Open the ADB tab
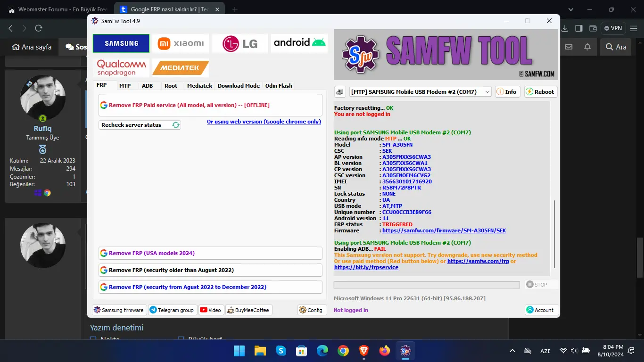Image resolution: width=644 pixels, height=362 pixels. [148, 86]
